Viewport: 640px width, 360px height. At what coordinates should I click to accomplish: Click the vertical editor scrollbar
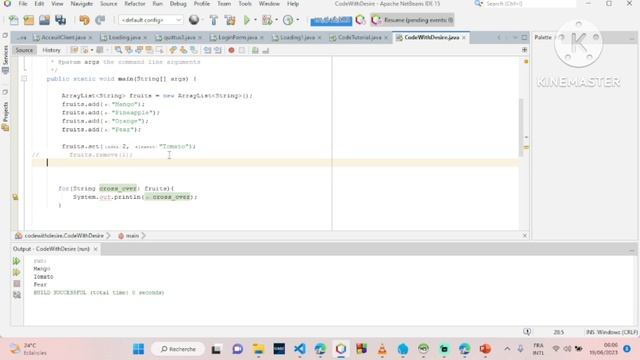[521, 127]
